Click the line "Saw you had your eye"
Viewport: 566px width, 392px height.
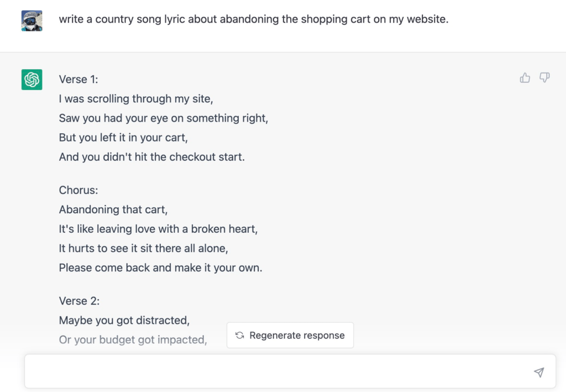[163, 118]
